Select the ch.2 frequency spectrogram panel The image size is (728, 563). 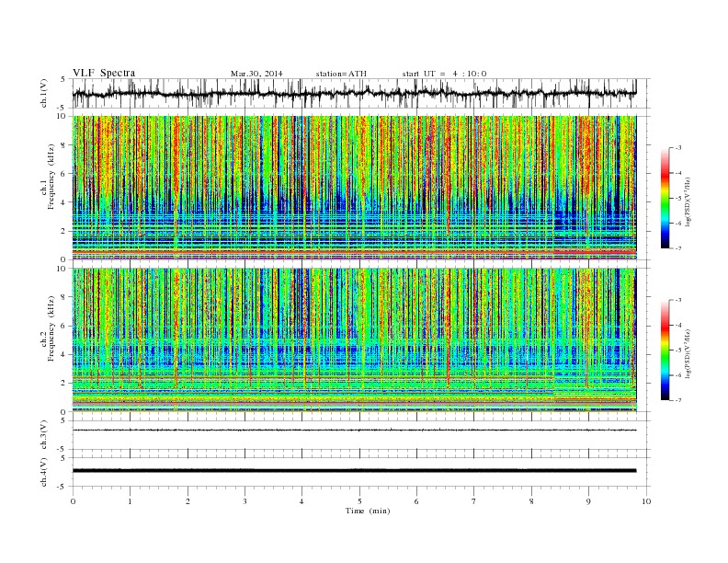[x=355, y=340]
